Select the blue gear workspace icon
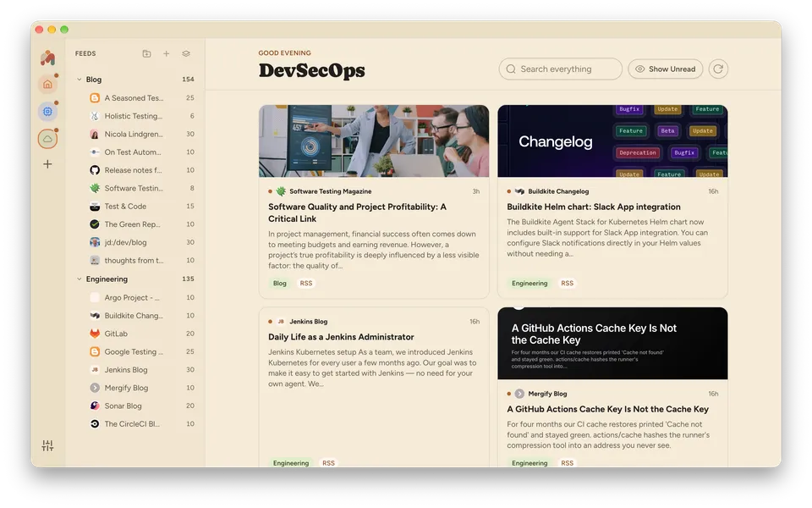 [47, 112]
